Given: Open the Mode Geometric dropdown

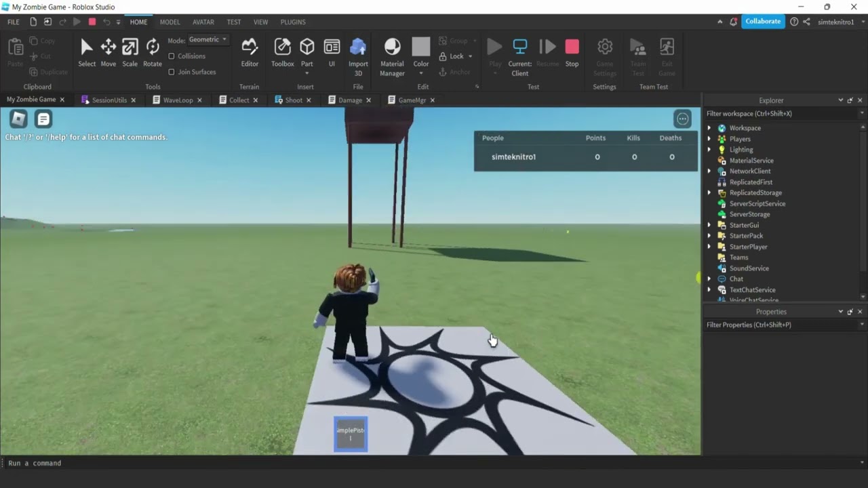Looking at the screenshot, I should (x=208, y=40).
